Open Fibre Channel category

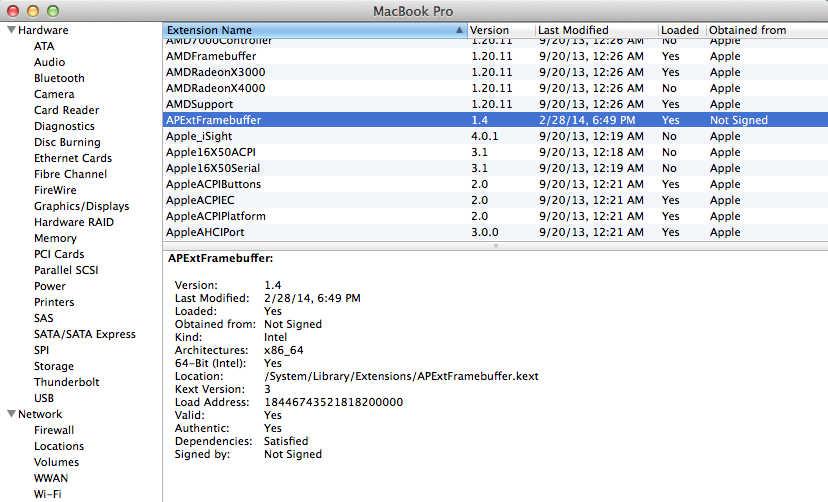tap(70, 174)
